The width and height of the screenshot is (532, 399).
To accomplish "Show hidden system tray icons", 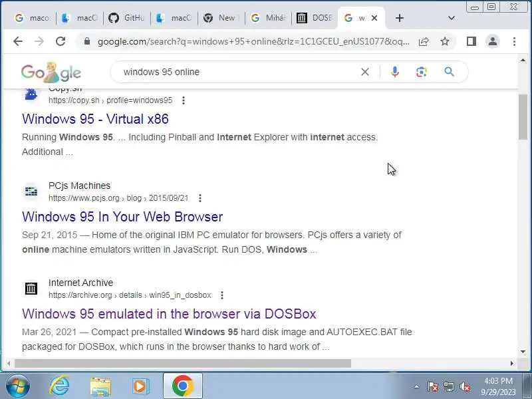I will tap(417, 386).
